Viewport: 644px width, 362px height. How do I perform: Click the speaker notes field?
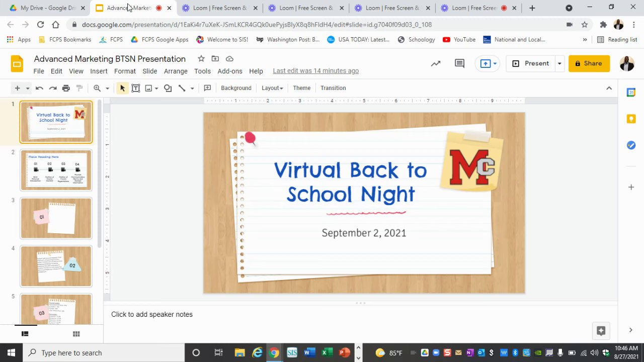click(360, 314)
